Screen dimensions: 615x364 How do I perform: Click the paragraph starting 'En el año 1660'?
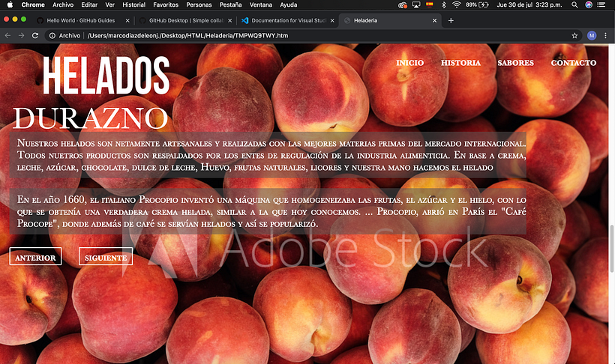click(x=268, y=211)
